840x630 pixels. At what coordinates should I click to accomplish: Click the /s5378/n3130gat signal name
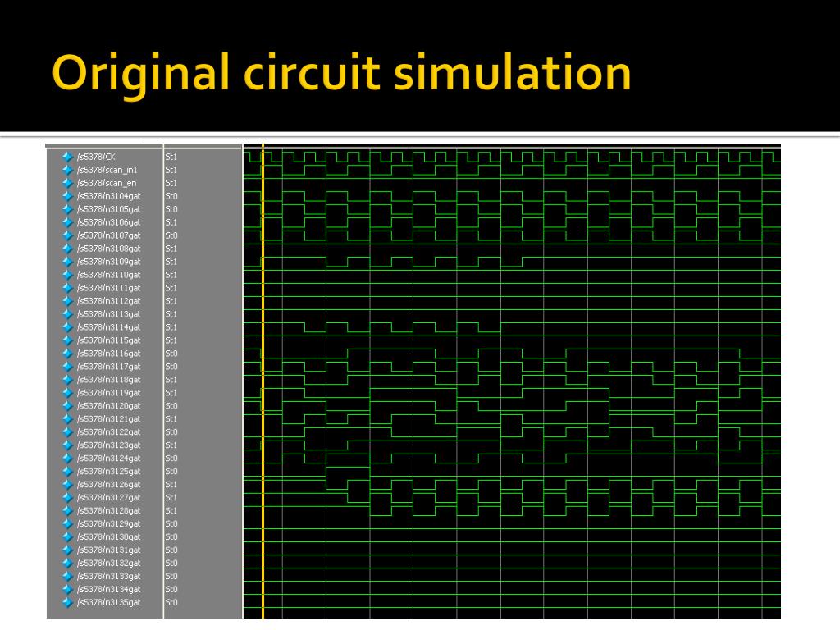109,537
